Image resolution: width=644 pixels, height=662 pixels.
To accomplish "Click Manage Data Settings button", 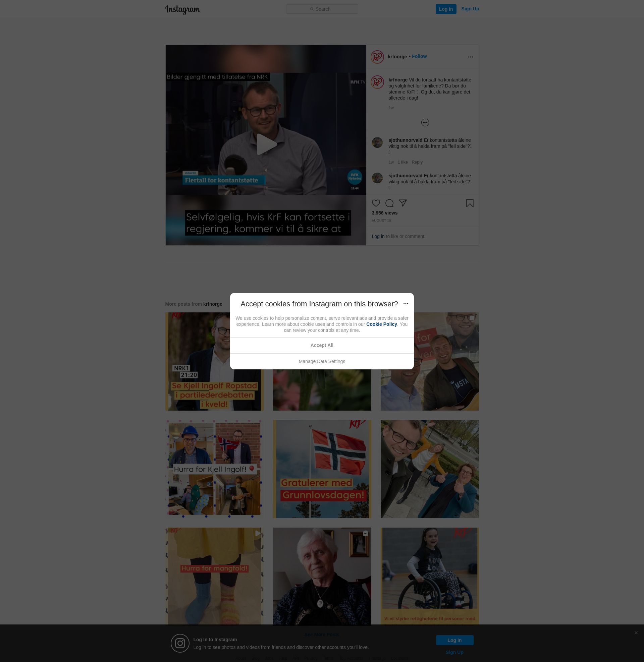I will (322, 362).
